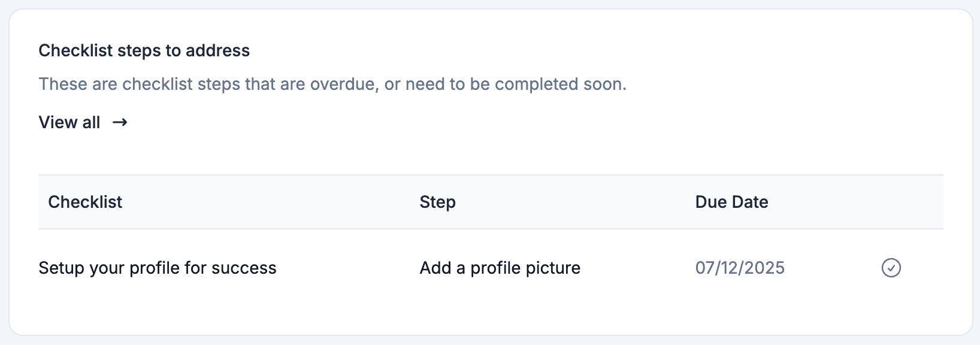Click the Due Date label in the header
Screen dimensions: 980x345
click(731, 202)
